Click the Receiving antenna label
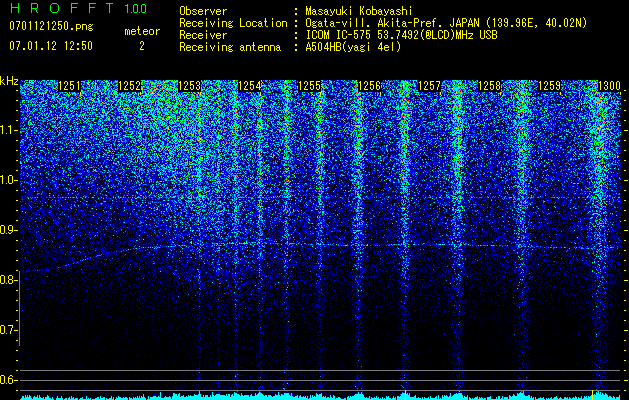Screen dimensions: 629x400 tap(230, 47)
